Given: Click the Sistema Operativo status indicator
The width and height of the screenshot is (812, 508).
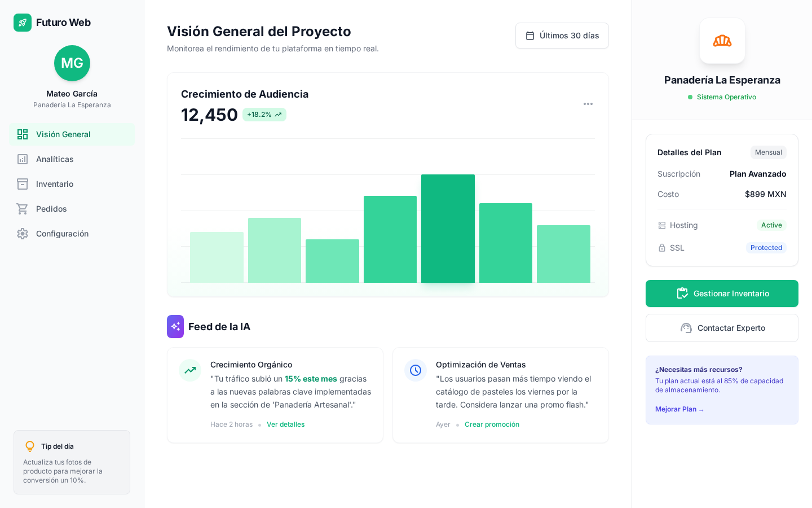Looking at the screenshot, I should [x=722, y=97].
